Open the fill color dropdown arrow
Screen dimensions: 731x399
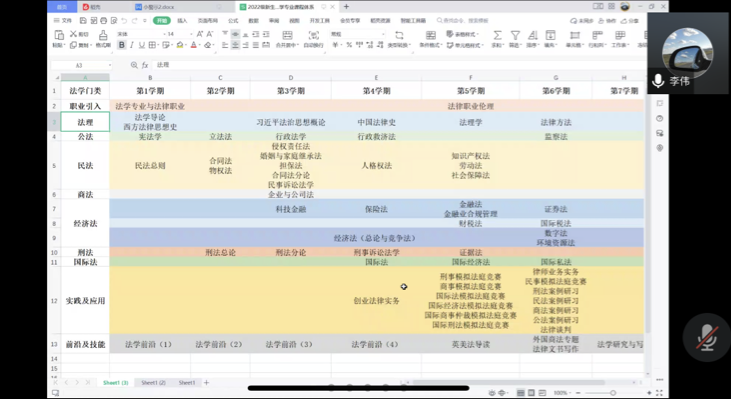[x=186, y=45]
